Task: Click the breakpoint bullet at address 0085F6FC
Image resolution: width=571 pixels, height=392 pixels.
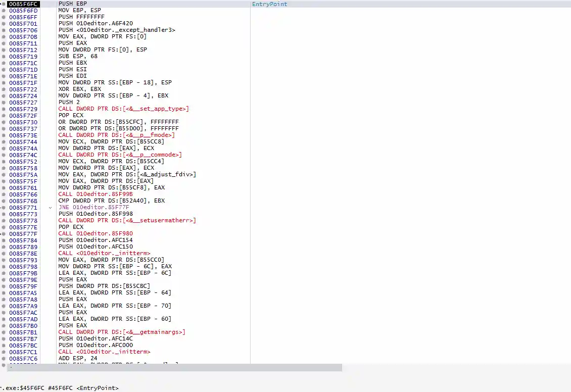Action: 5,4
